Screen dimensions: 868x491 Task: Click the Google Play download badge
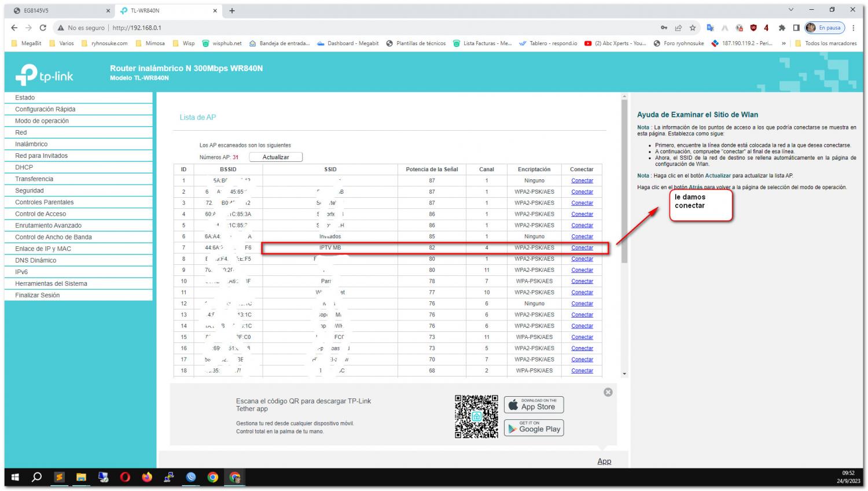(x=534, y=429)
